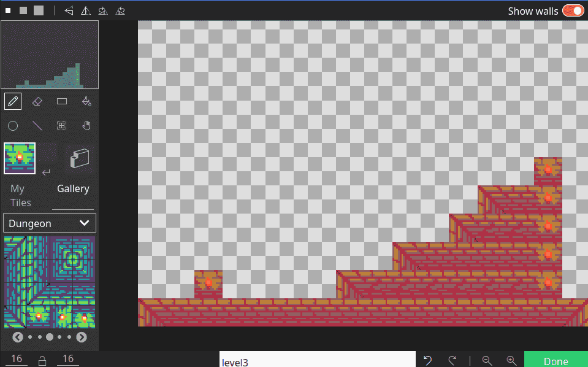Switch to the My Tiles tab
The width and height of the screenshot is (588, 367).
[x=20, y=196]
